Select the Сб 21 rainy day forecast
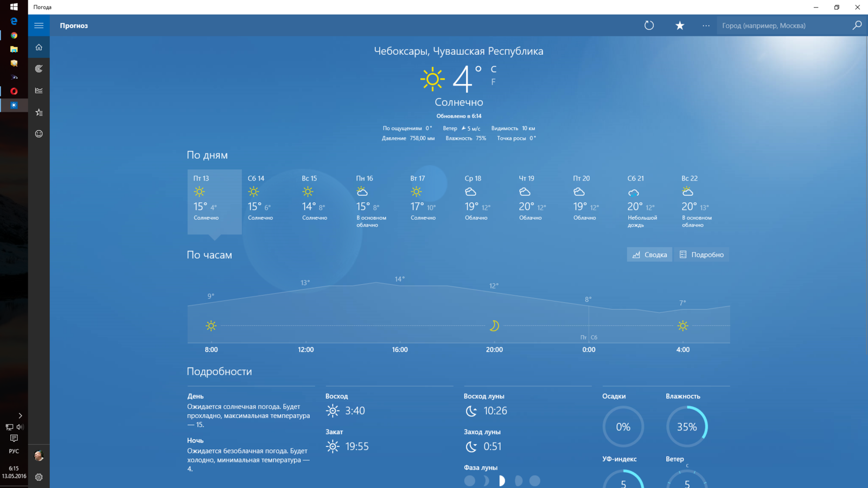The width and height of the screenshot is (868, 488). pos(648,201)
